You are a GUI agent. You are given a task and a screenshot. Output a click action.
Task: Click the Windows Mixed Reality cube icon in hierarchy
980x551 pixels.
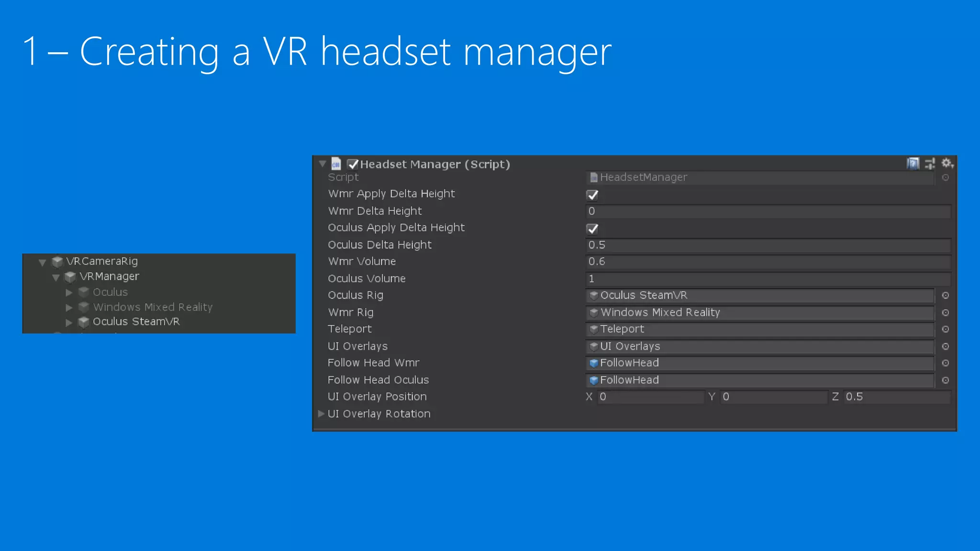(x=84, y=307)
